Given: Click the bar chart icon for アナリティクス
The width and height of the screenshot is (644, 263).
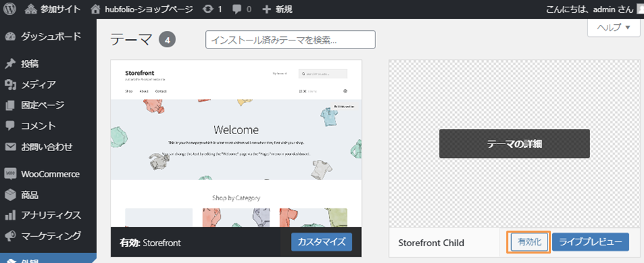Looking at the screenshot, I should 10,215.
